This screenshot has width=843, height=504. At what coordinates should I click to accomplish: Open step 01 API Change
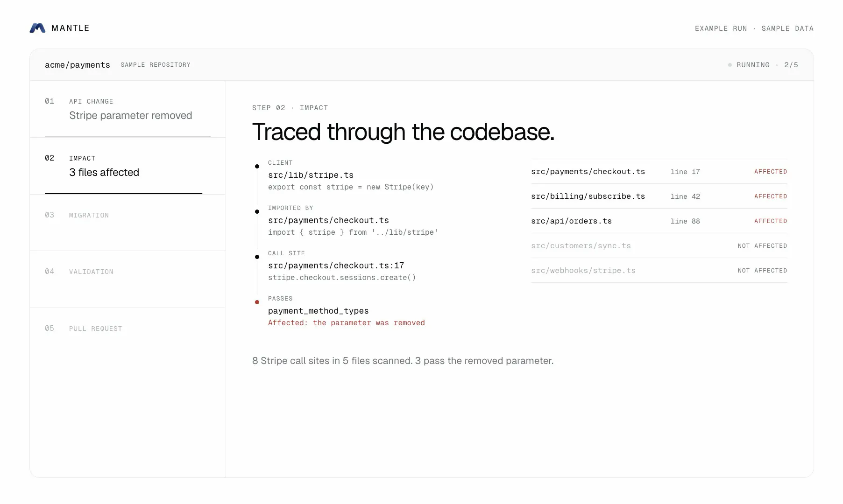(128, 109)
